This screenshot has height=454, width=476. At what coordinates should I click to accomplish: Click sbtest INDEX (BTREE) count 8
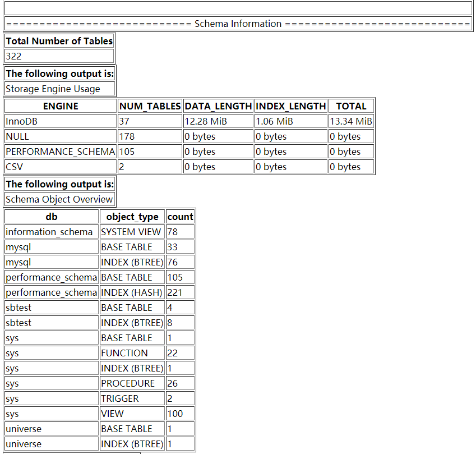tap(181, 323)
